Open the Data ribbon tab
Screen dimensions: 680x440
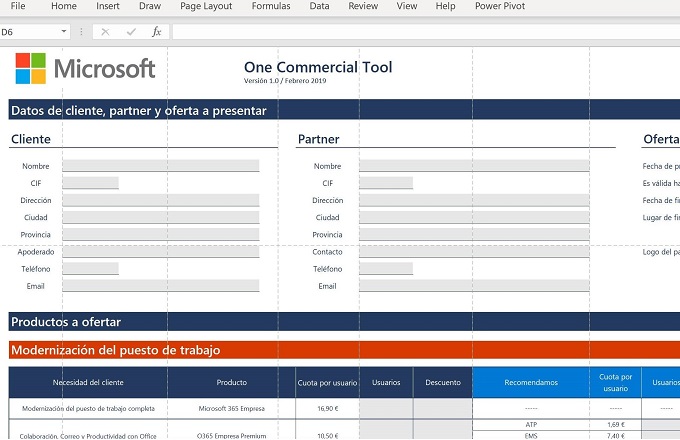point(319,6)
